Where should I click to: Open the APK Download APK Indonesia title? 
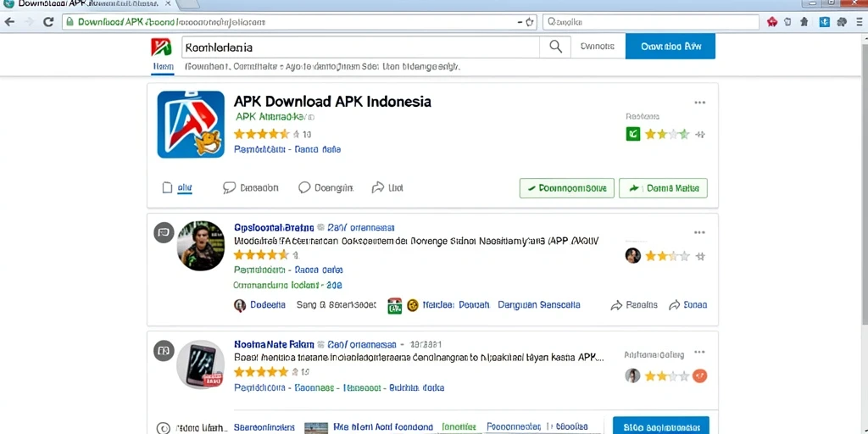[332, 102]
